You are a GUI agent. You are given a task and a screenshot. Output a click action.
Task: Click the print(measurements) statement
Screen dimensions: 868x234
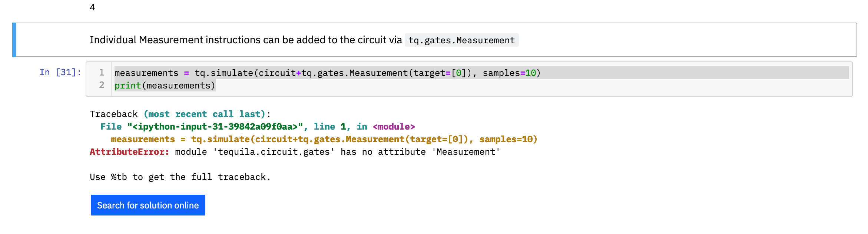tap(165, 85)
